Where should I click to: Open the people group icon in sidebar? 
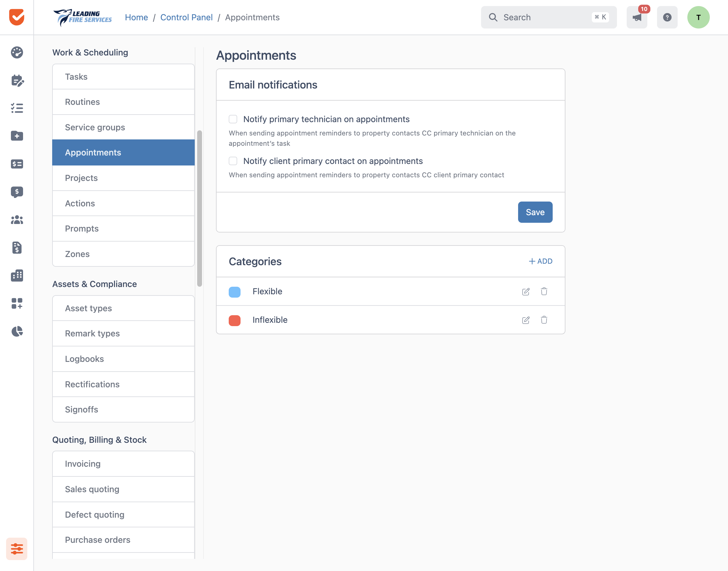tap(17, 220)
